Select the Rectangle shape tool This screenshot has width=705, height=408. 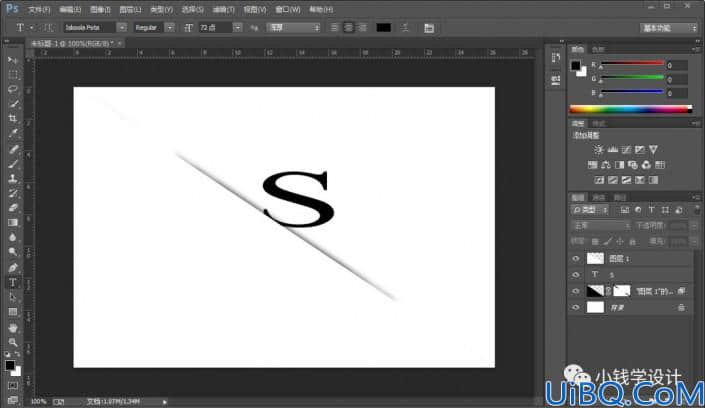[x=13, y=312]
